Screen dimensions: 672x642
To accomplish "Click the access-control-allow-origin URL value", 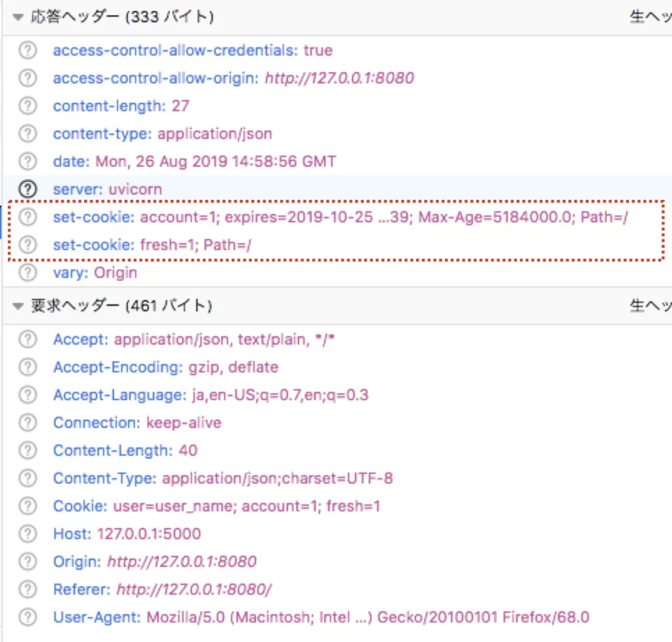I will [x=339, y=78].
